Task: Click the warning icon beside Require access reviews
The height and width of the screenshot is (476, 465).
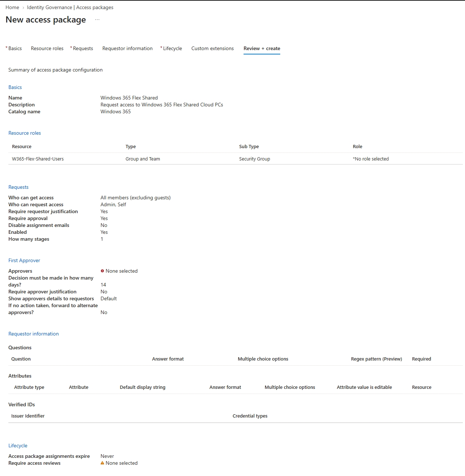Action: pos(102,463)
